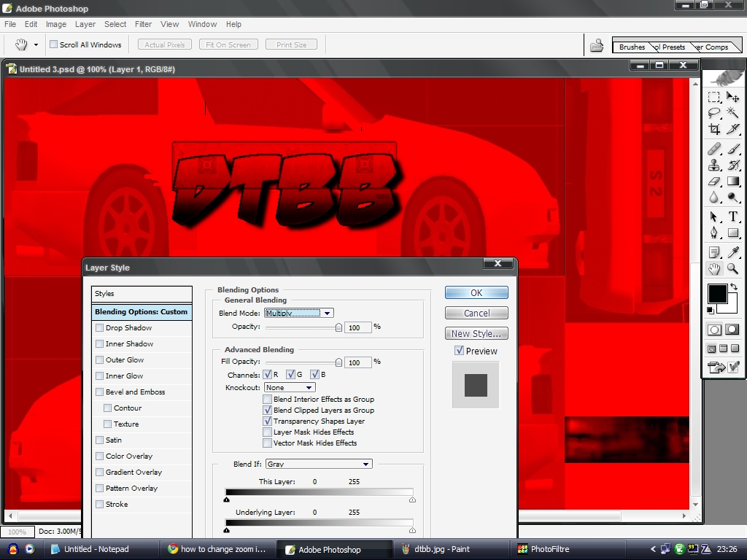The width and height of the screenshot is (747, 560).
Task: Toggle the G channel checkbox
Action: tap(290, 374)
